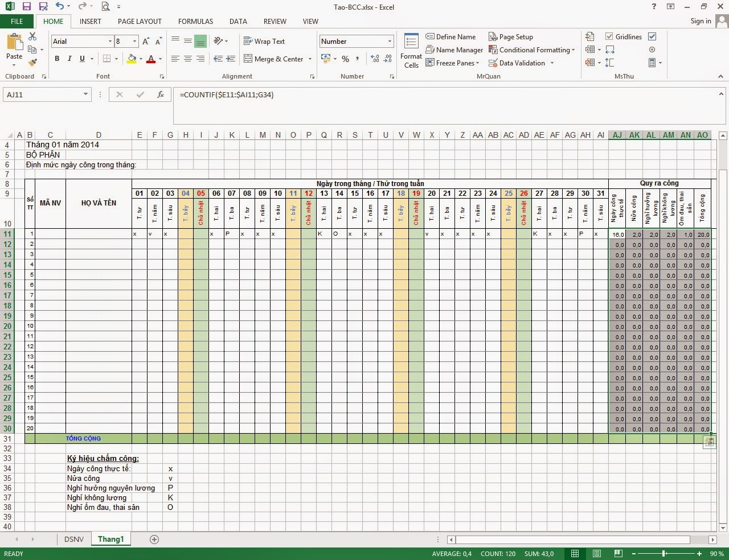The width and height of the screenshot is (729, 560).
Task: Switch to the DSNV sheet tab
Action: [x=74, y=539]
